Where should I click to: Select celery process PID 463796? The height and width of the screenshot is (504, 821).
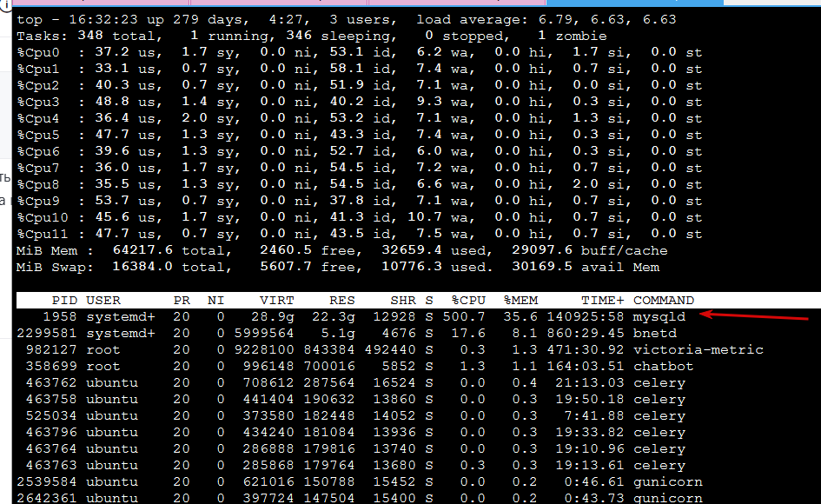click(x=51, y=432)
